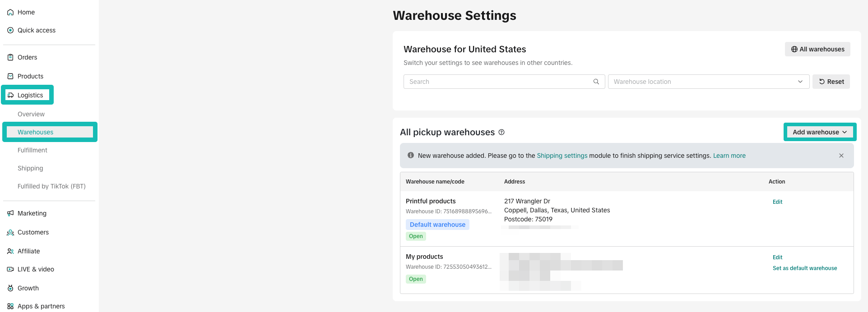Click the search magnifier icon
This screenshot has height=312, width=868.
pyautogui.click(x=596, y=82)
